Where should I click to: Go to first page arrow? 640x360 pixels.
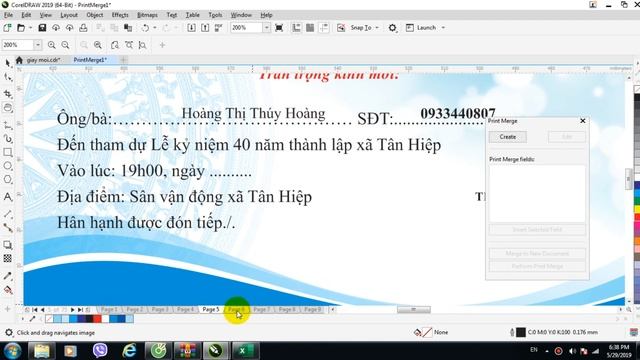(35, 310)
